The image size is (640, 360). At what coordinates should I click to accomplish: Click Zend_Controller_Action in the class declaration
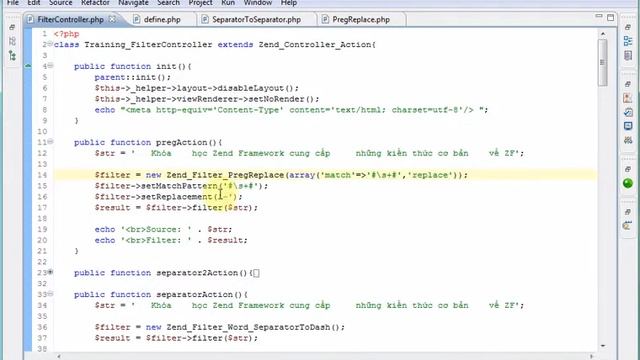[x=315, y=44]
